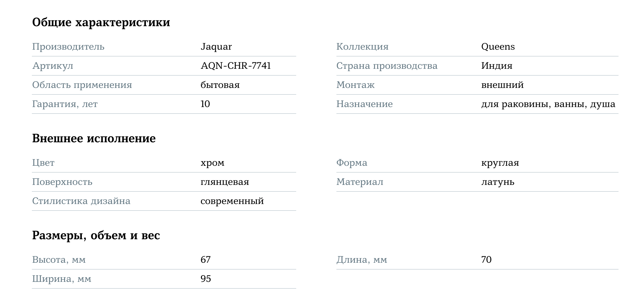The image size is (644, 303).
Task: Click the 'Гарантия, лет' label
Action: coord(65,104)
